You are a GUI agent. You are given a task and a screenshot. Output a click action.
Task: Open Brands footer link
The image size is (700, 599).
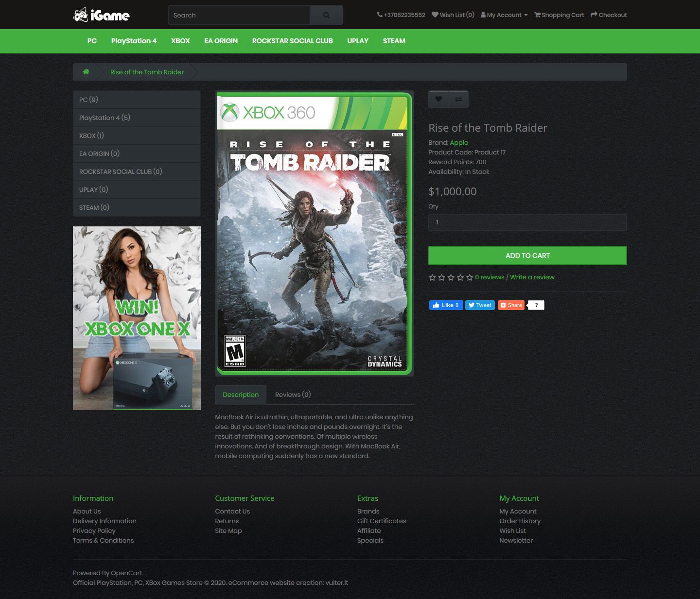click(x=368, y=511)
